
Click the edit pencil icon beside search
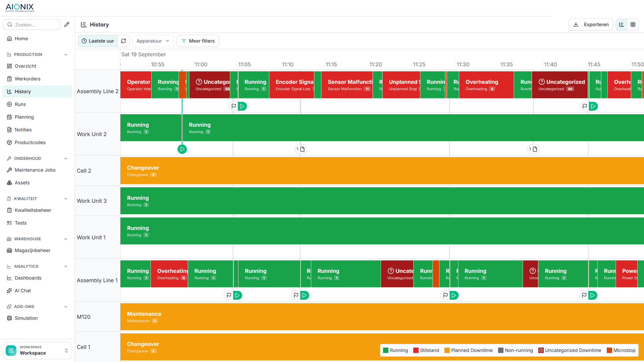(67, 24)
